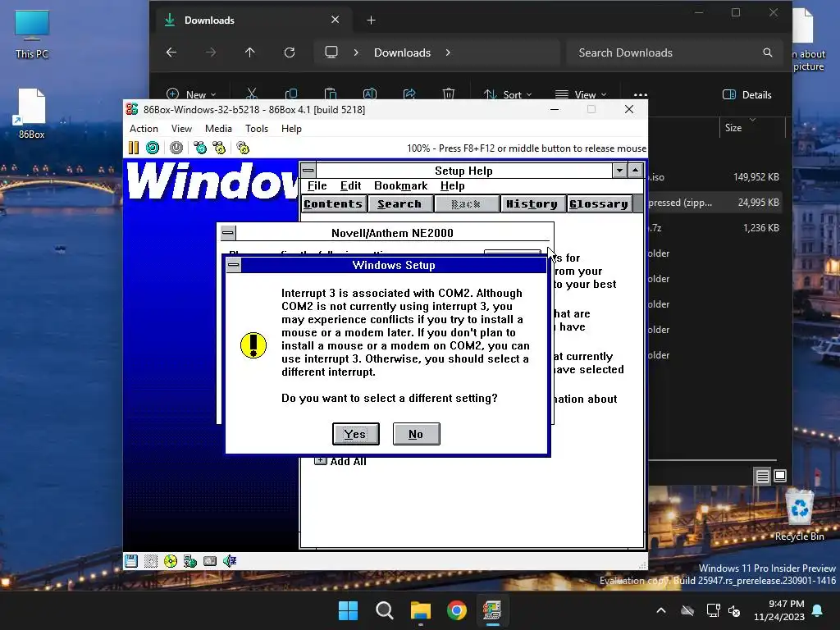The height and width of the screenshot is (630, 840).
Task: Open taskbar clock showing 9:47 PM
Action: coord(779,610)
